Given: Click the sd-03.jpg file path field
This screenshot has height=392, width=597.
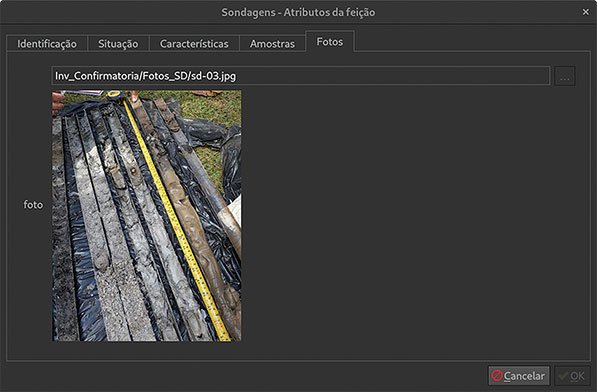Looking at the screenshot, I should point(301,76).
